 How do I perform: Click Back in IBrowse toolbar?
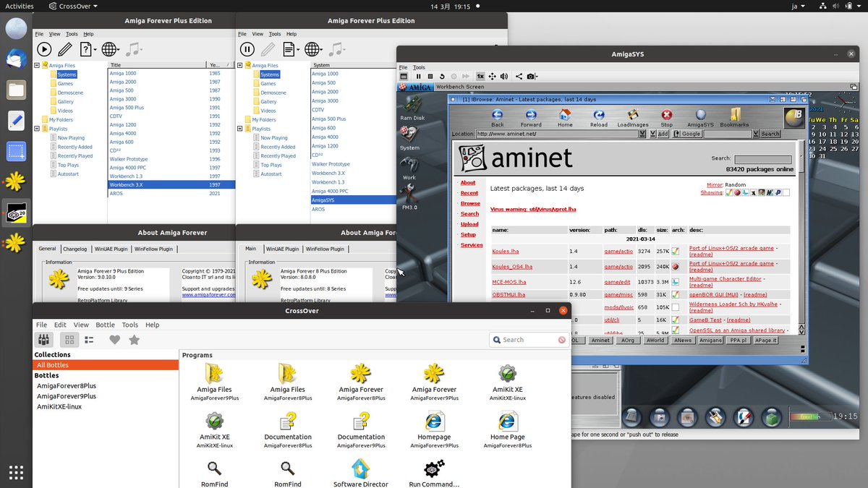pos(498,118)
